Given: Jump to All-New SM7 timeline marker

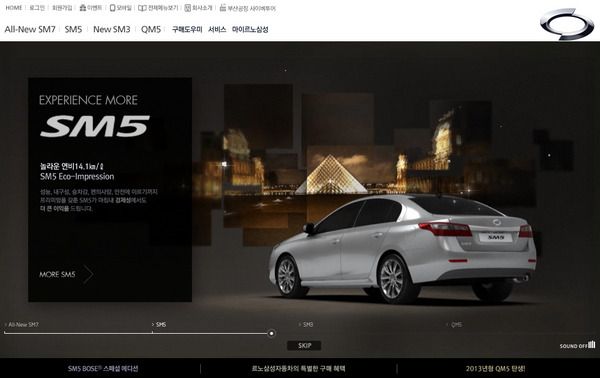Looking at the screenshot, I should point(22,324).
